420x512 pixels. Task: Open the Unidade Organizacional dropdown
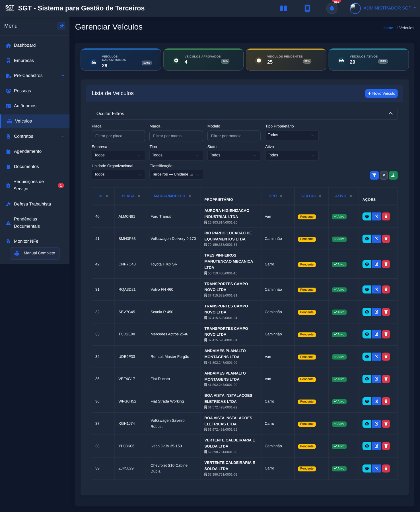118,175
